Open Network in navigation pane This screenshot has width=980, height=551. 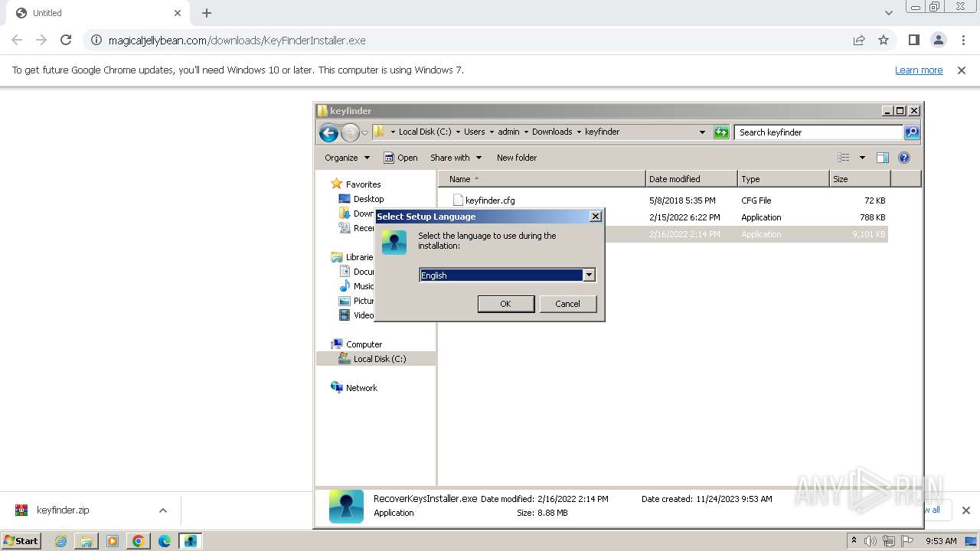tap(361, 388)
